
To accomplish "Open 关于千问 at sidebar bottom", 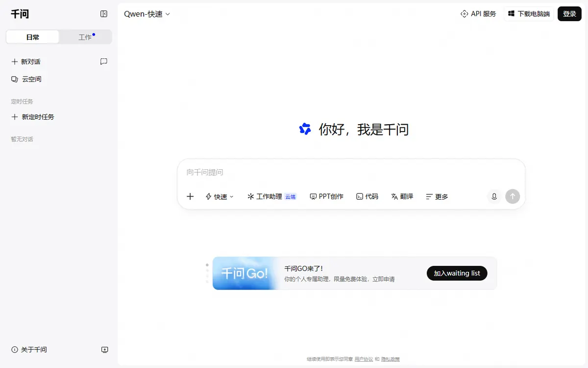I will point(29,350).
